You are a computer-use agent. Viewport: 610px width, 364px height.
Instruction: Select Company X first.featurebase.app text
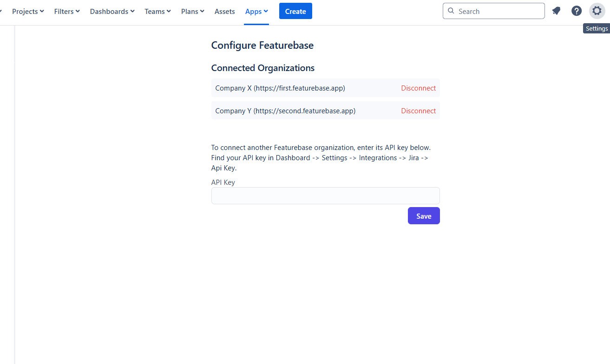280,88
